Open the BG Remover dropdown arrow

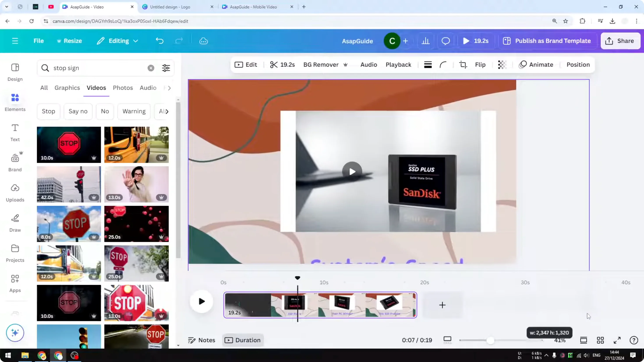(346, 65)
